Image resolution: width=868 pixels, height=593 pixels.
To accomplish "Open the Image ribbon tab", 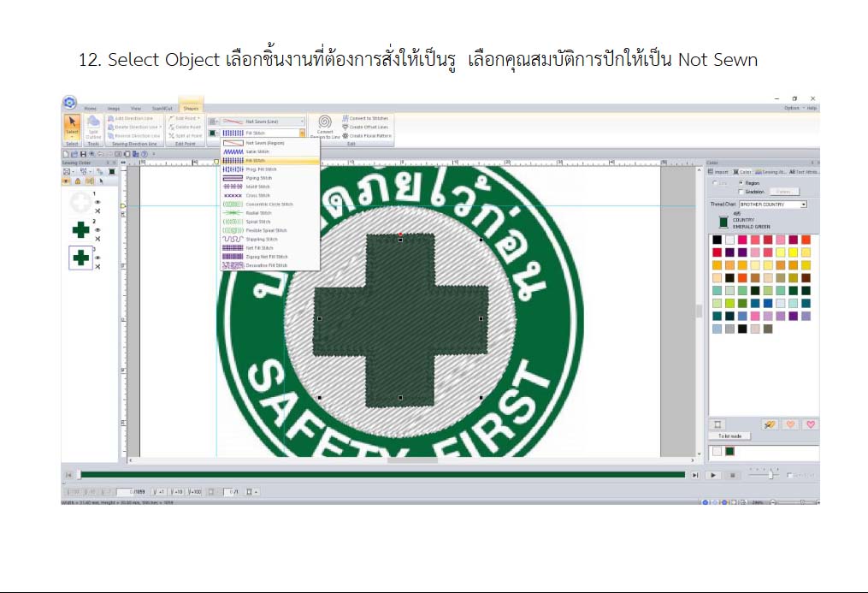I will pos(114,109).
